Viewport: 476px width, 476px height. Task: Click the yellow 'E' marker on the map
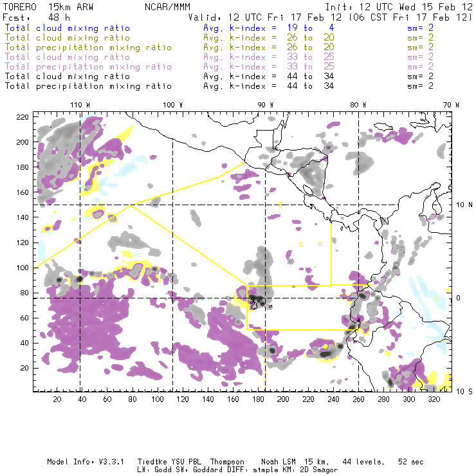coord(280,205)
